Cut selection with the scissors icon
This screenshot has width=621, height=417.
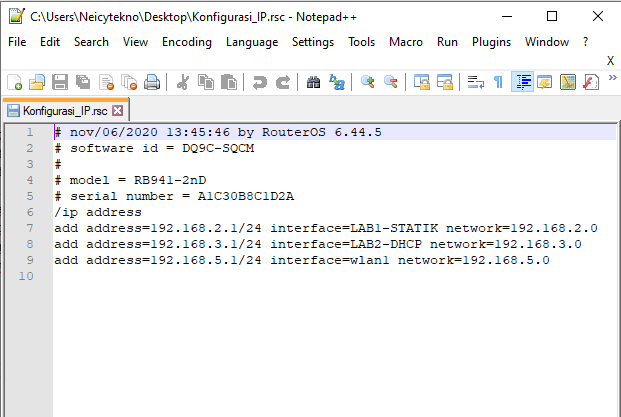(x=183, y=82)
